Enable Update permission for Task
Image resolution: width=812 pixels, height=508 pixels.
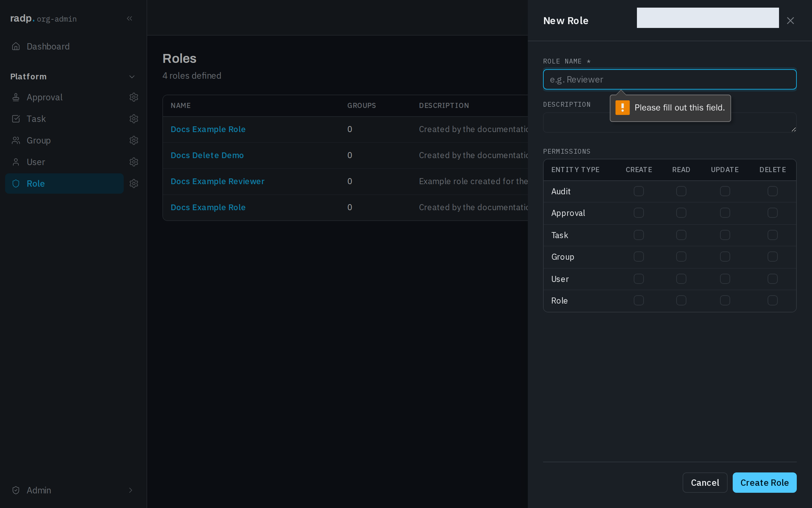coord(725,235)
